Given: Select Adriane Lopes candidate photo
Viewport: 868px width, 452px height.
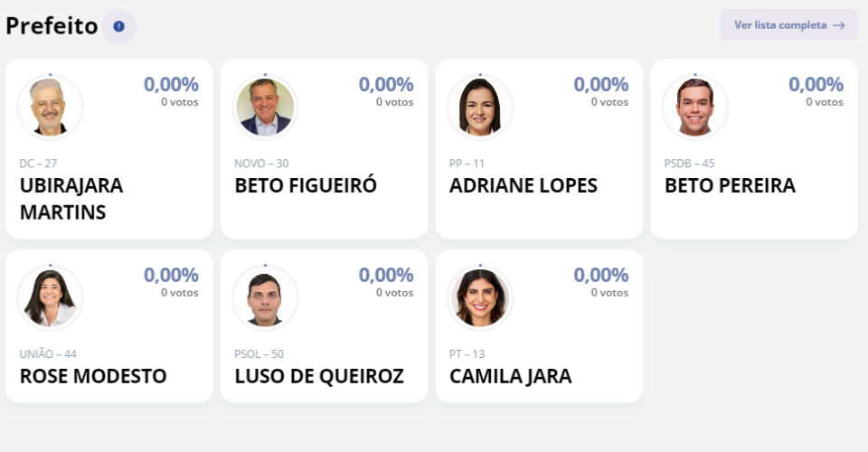Looking at the screenshot, I should (480, 107).
